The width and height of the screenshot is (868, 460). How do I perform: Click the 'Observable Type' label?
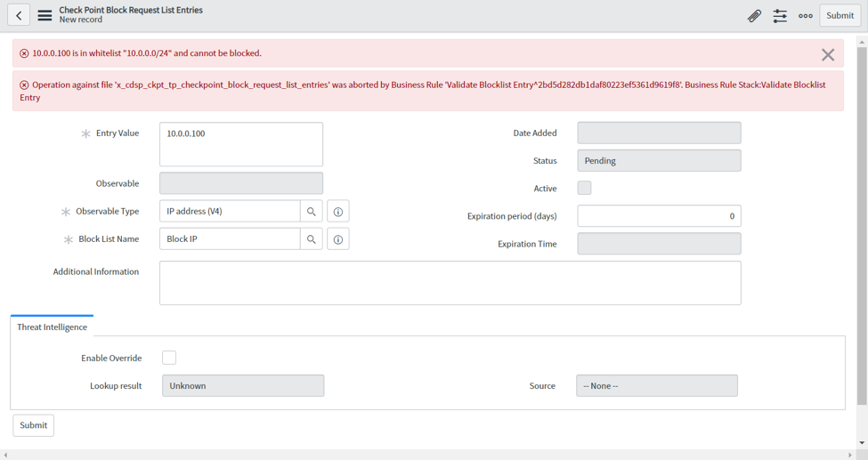click(108, 211)
